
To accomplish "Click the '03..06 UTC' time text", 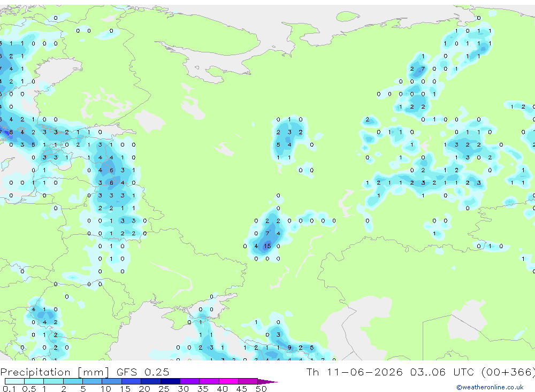I will 443,372.
